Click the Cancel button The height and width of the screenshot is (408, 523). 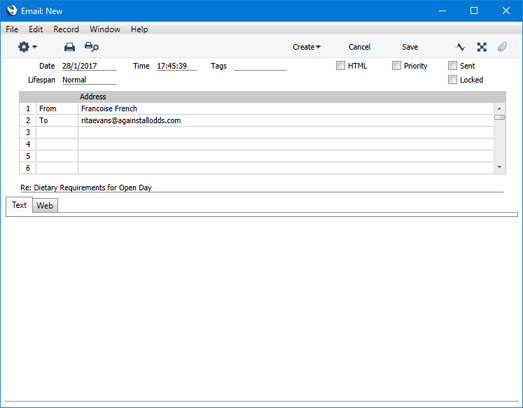tap(359, 47)
